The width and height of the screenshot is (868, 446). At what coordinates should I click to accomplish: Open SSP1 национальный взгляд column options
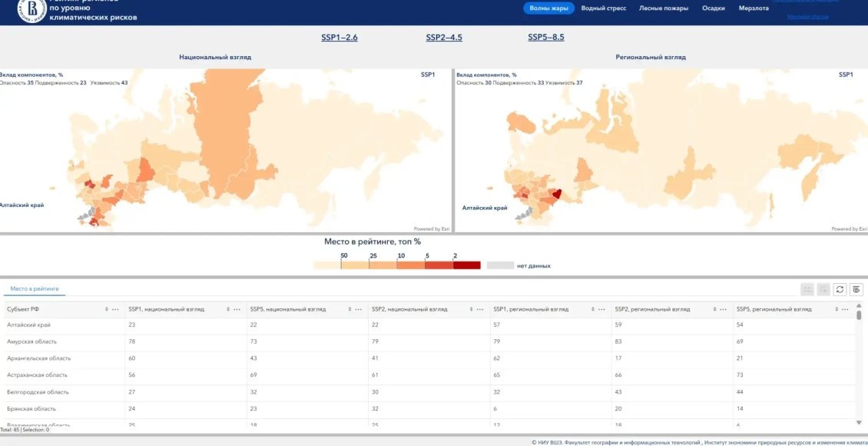coord(237,309)
